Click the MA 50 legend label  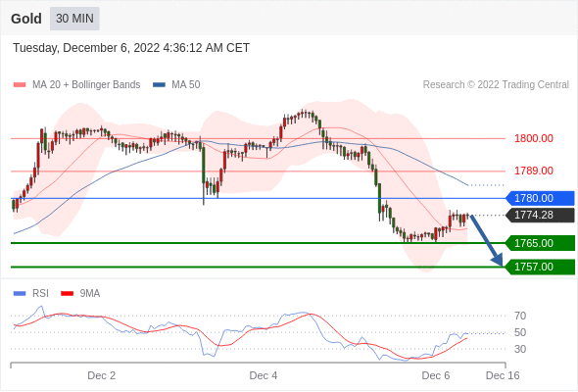click(x=186, y=85)
